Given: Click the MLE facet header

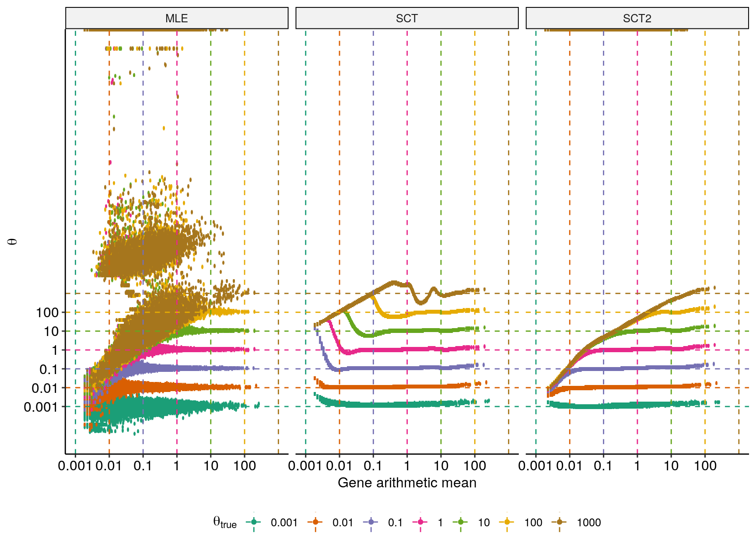Looking at the screenshot, I should [177, 18].
